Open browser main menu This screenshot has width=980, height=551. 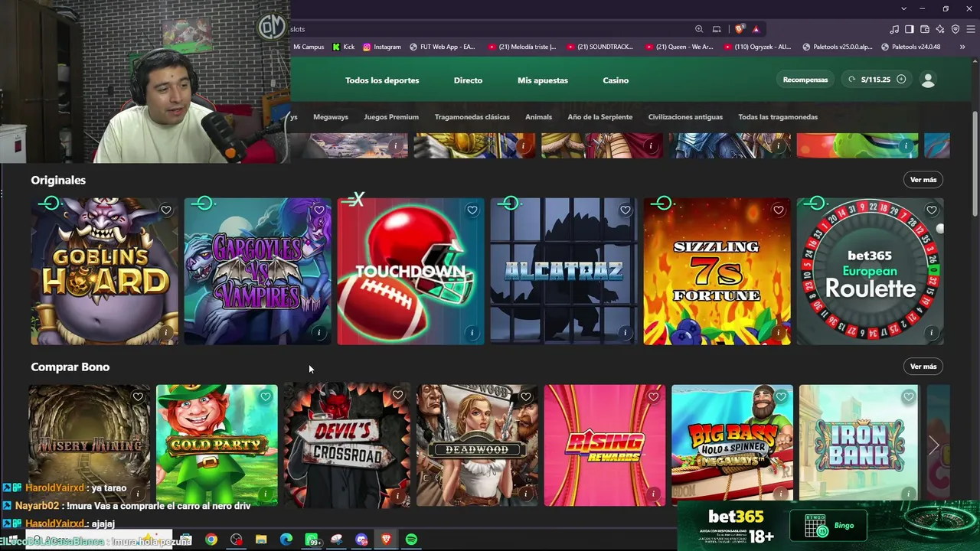(x=971, y=29)
